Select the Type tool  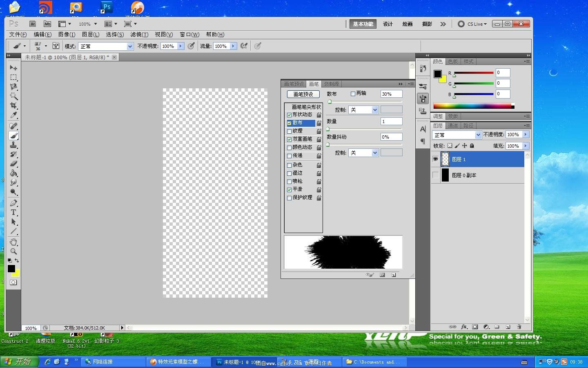(13, 212)
